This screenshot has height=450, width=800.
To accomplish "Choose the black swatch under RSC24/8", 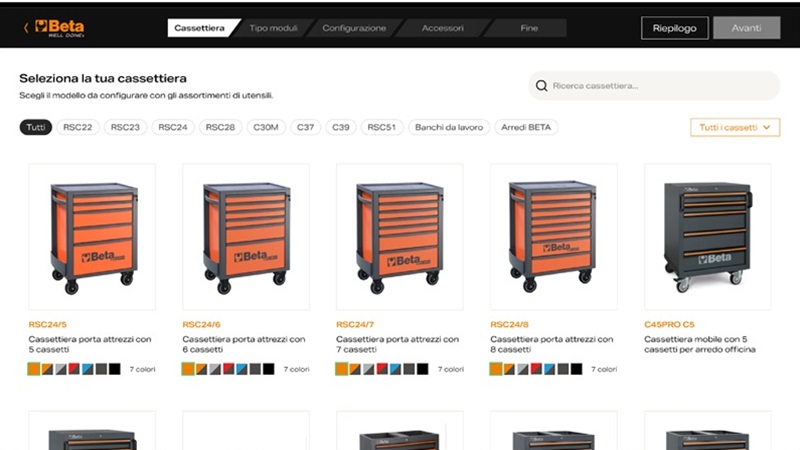I will click(x=577, y=369).
